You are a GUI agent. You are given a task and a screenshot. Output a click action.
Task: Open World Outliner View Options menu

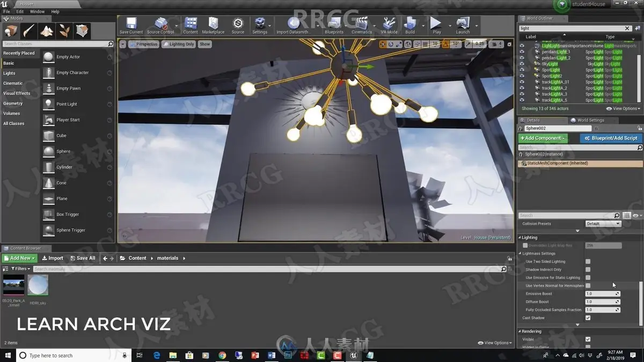(x=623, y=108)
